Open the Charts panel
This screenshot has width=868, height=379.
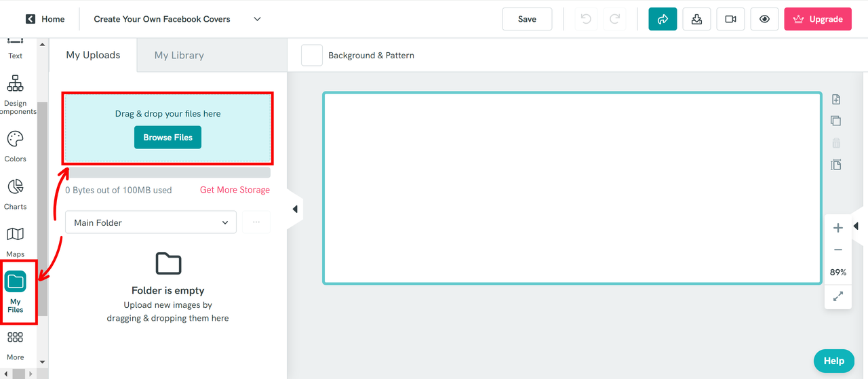coord(15,195)
